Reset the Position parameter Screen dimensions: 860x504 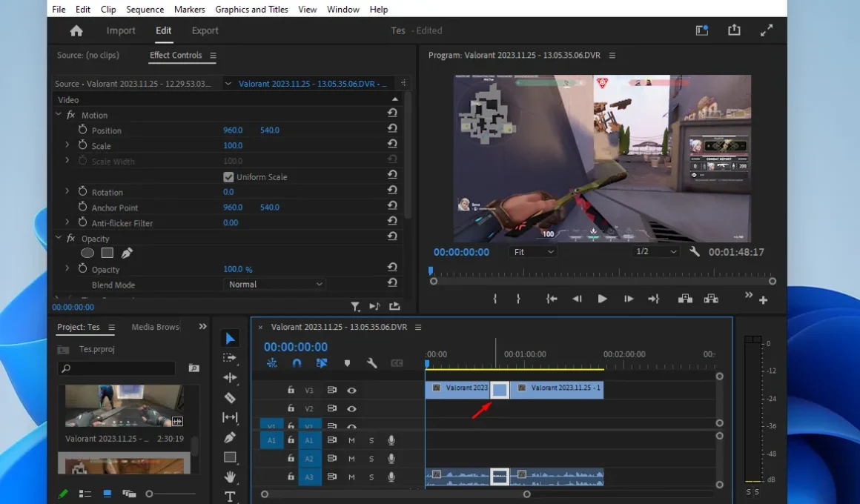pos(392,128)
